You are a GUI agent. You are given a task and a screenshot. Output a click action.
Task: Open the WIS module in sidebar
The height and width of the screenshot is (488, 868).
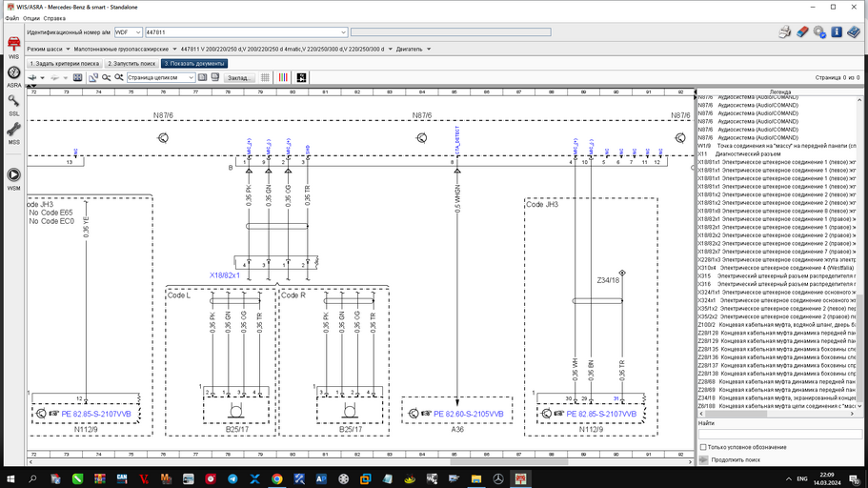point(13,47)
